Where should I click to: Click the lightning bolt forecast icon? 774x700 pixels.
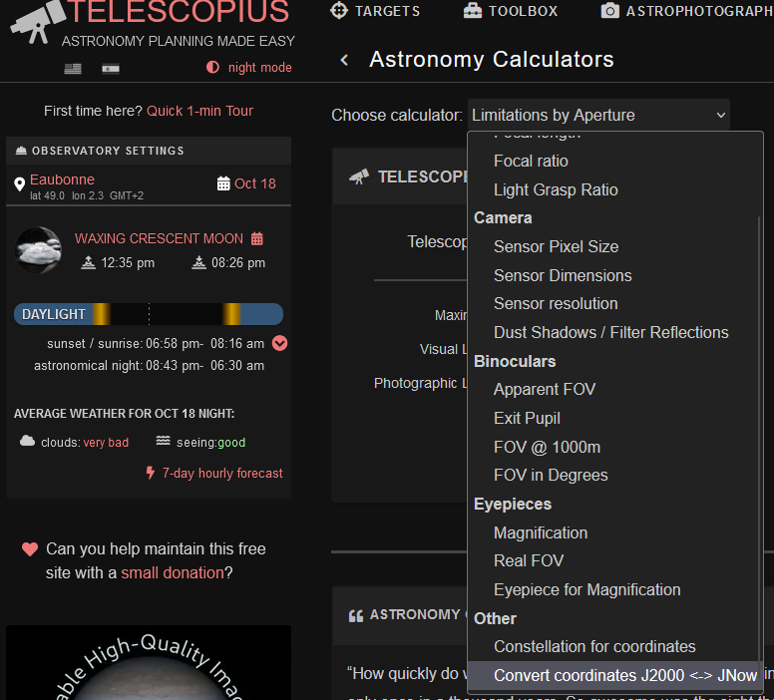150,473
